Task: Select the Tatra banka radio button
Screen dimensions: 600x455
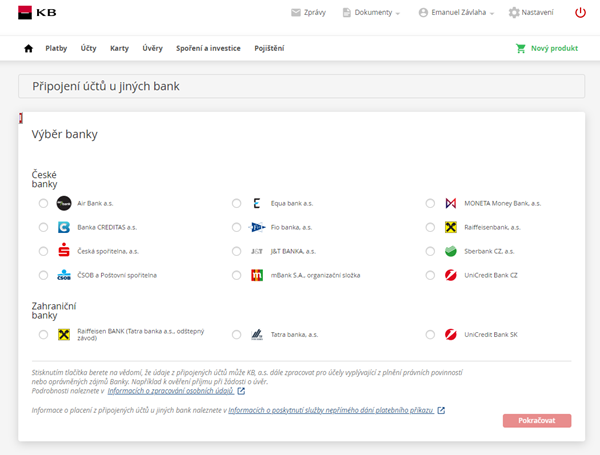Action: (x=236, y=334)
